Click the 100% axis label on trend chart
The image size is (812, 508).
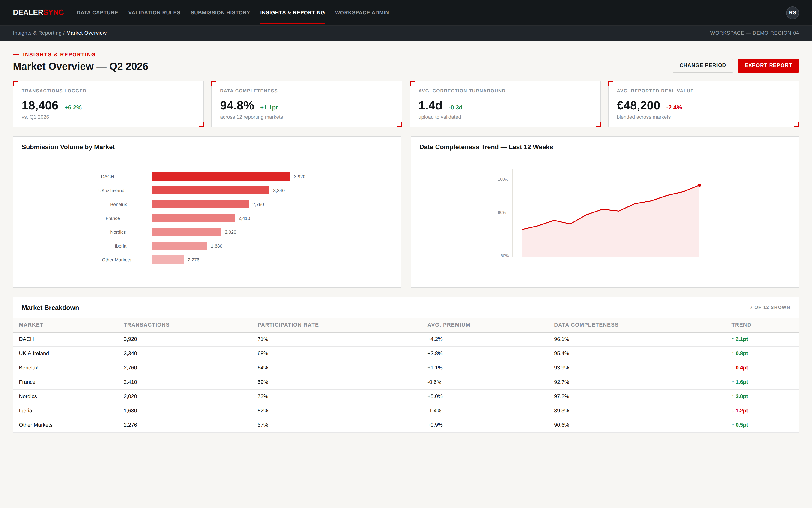click(503, 179)
